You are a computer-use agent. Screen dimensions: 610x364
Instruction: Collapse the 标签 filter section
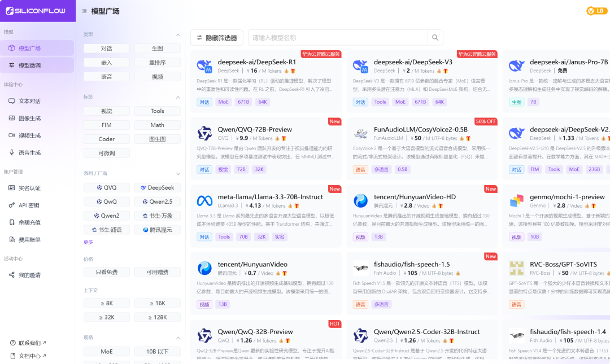click(178, 97)
